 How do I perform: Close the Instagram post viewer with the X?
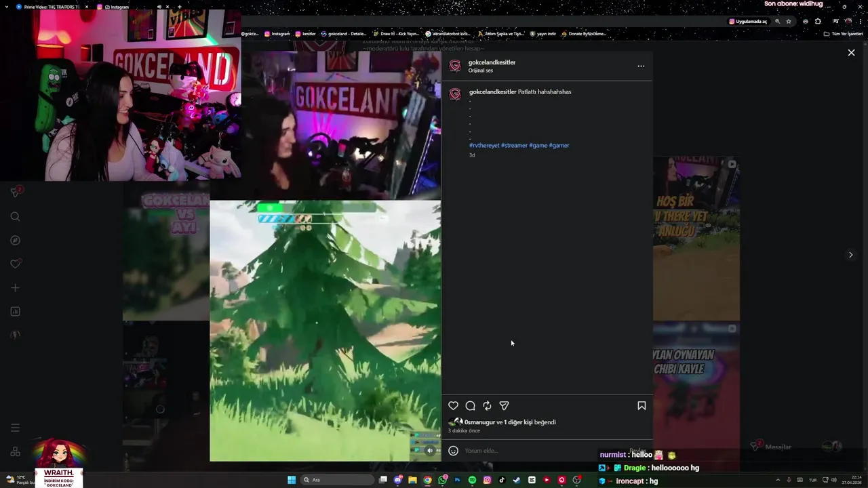851,53
